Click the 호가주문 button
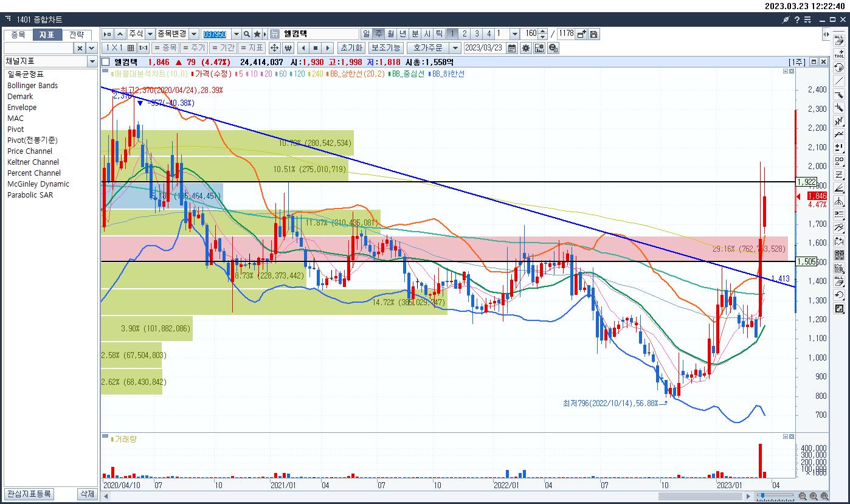This screenshot has width=850, height=504. [429, 48]
